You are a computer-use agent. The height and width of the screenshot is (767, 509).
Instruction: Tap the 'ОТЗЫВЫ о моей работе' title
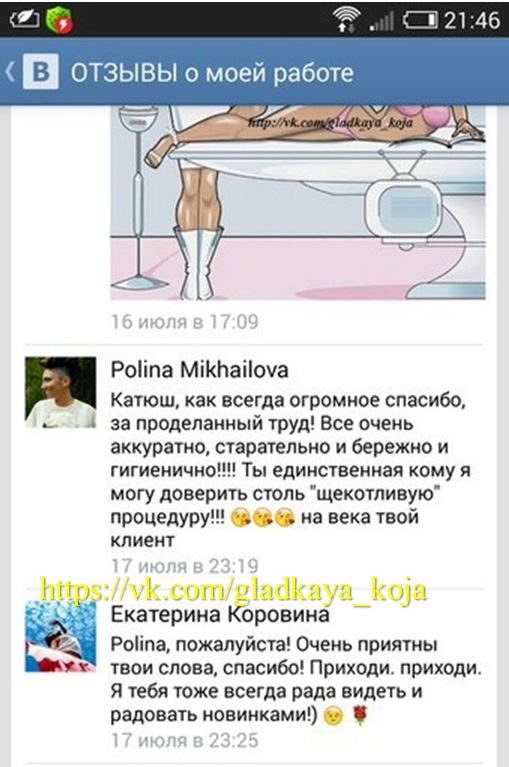click(212, 73)
